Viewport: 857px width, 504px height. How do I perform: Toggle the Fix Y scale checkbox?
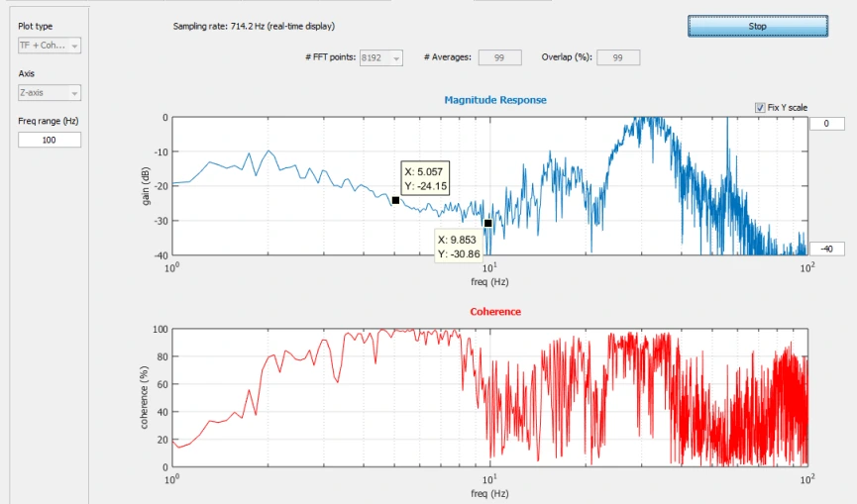click(x=760, y=108)
